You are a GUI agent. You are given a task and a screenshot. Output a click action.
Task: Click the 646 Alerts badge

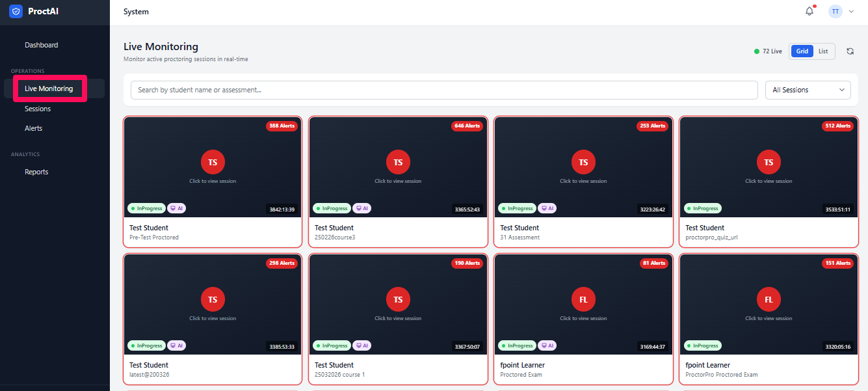coord(467,126)
